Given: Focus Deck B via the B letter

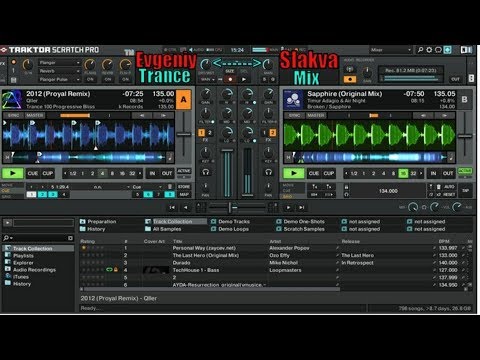Looking at the screenshot, I should 464,99.
